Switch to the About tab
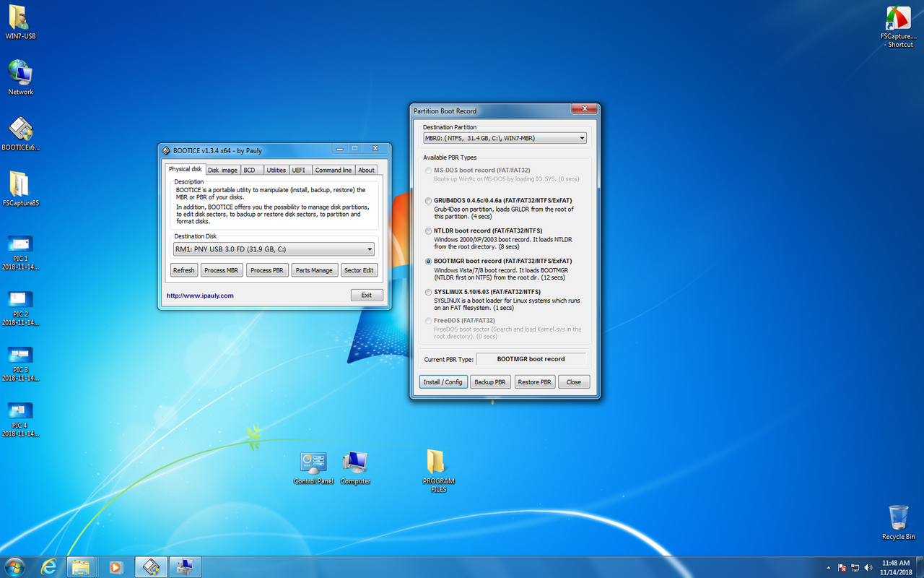The height and width of the screenshot is (578, 924). [367, 171]
